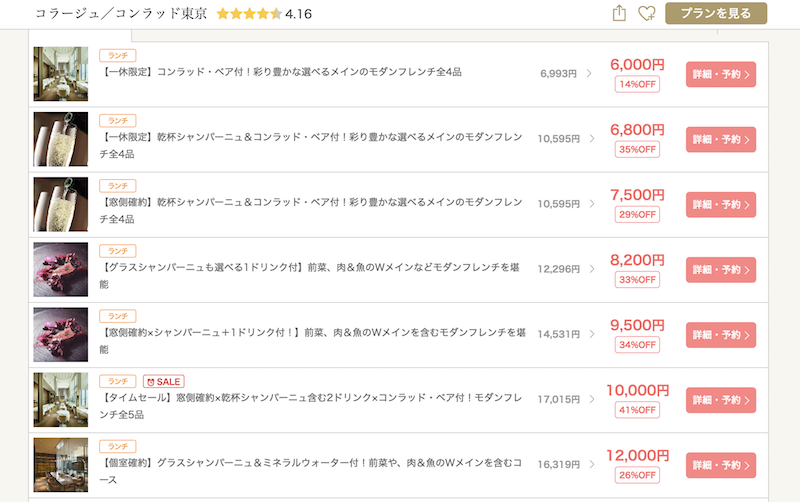
Task: Click the original price 6,993円
Action: click(x=558, y=73)
